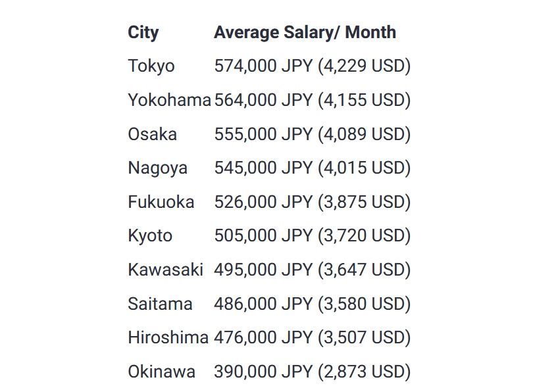Viewport: 558px width, 392px height.
Task: Click the Average Salary/ Month header
Action: click(305, 32)
